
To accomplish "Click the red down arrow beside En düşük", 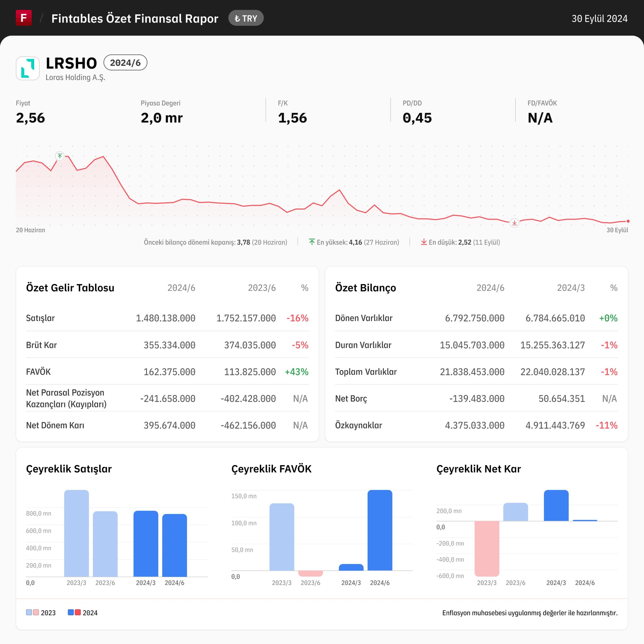I will pyautogui.click(x=424, y=242).
